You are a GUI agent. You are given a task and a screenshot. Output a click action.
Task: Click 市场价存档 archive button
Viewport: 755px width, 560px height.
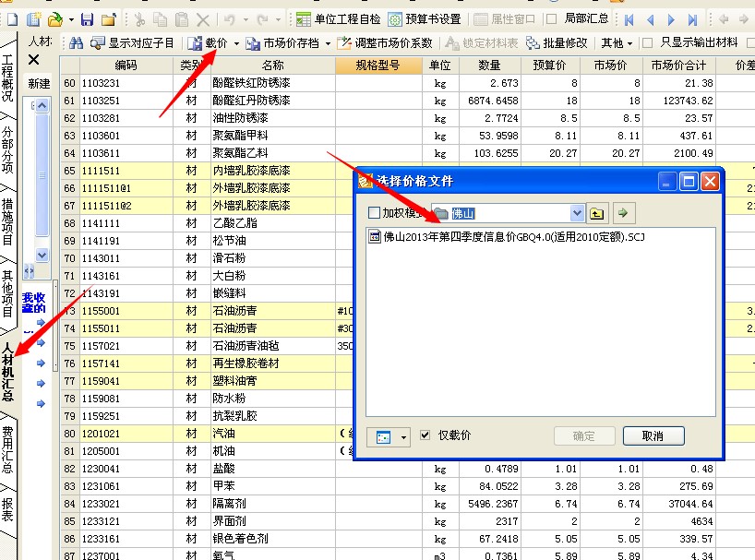(x=282, y=43)
